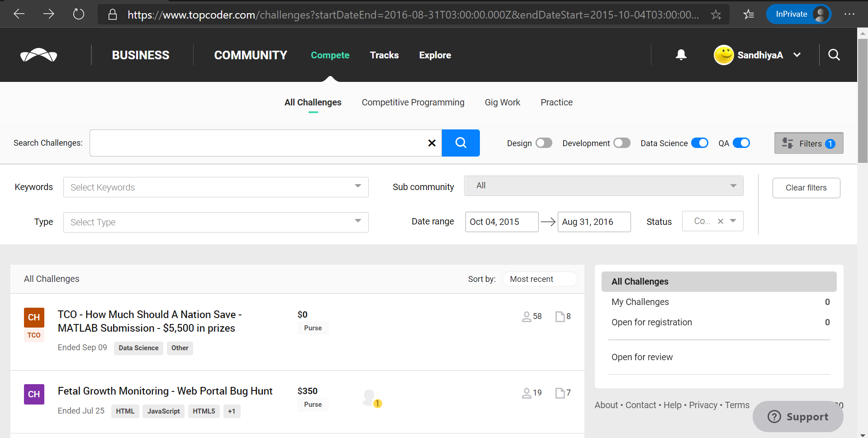Click the HTML5 tag
The height and width of the screenshot is (438, 868).
[x=204, y=411]
